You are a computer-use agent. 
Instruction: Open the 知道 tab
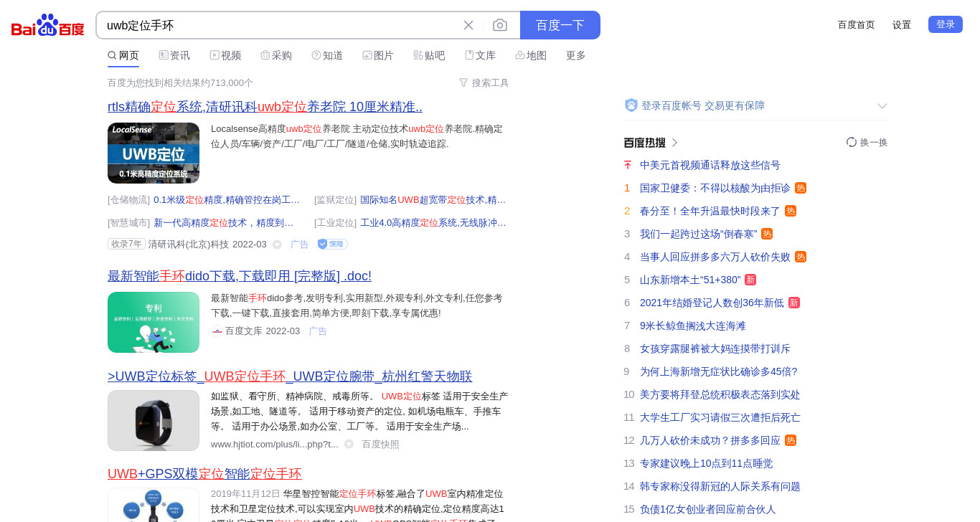pos(327,55)
